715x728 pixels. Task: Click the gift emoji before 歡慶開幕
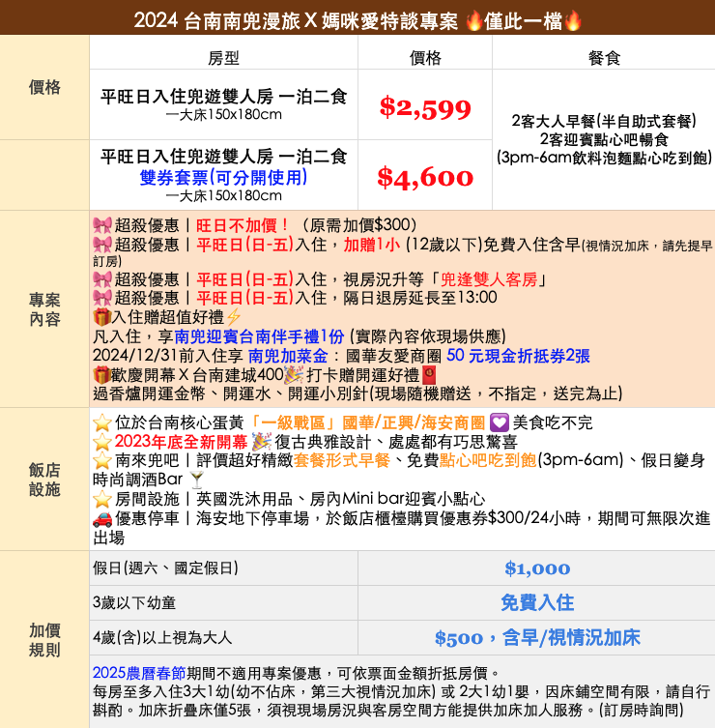coord(102,375)
